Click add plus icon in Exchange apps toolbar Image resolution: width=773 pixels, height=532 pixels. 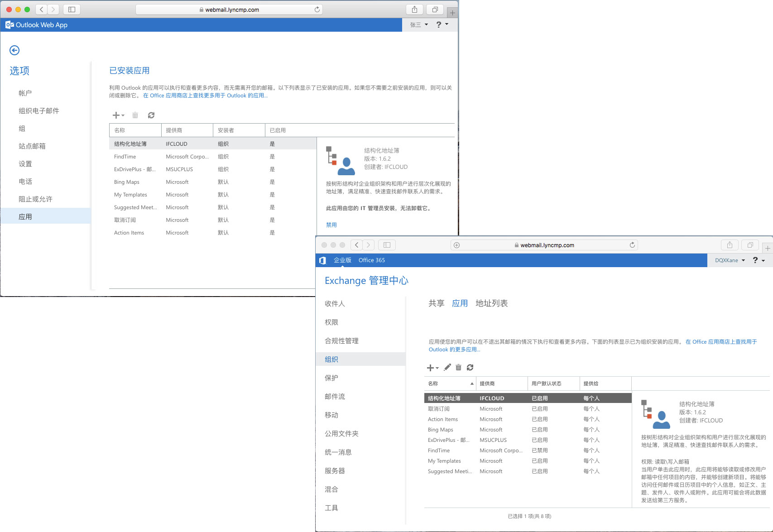(431, 368)
